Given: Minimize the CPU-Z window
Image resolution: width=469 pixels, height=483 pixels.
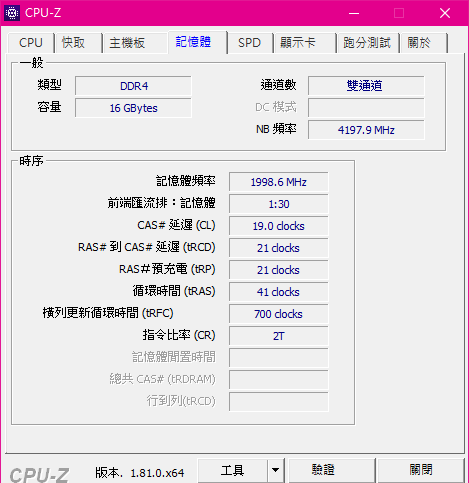Looking at the screenshot, I should 354,13.
